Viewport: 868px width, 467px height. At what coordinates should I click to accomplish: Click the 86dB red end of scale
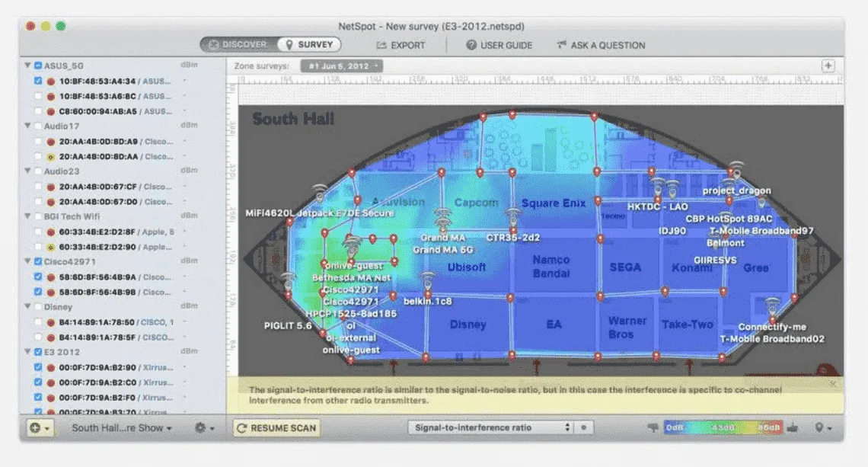pos(768,427)
